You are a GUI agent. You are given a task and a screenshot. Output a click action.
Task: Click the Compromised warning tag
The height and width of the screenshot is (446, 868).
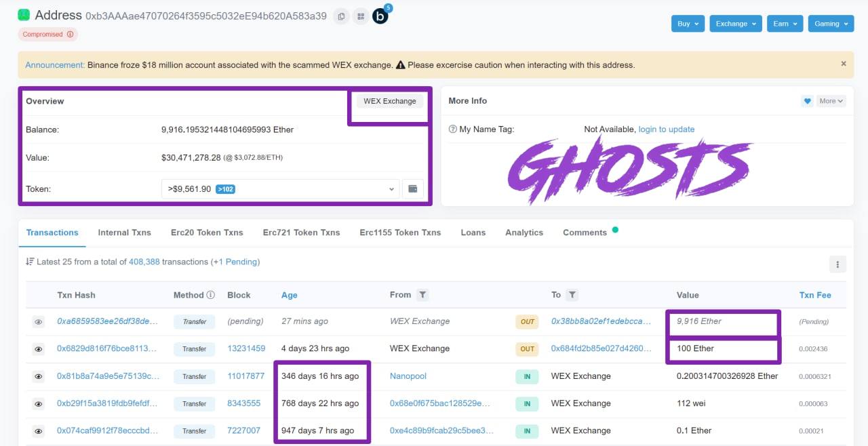point(48,35)
